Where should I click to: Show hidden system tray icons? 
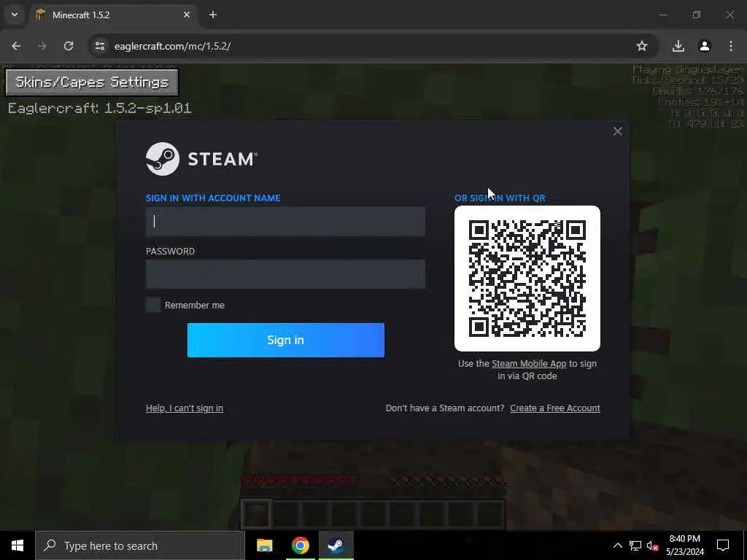pos(617,545)
